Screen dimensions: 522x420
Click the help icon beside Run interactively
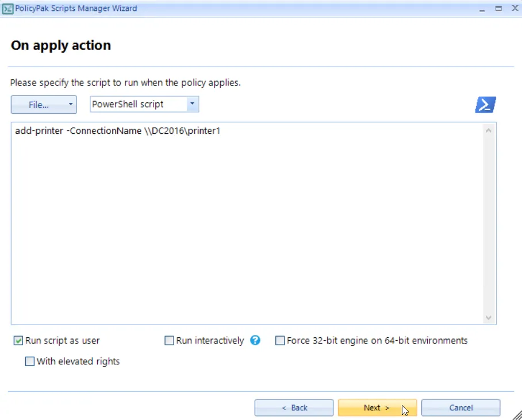(255, 340)
